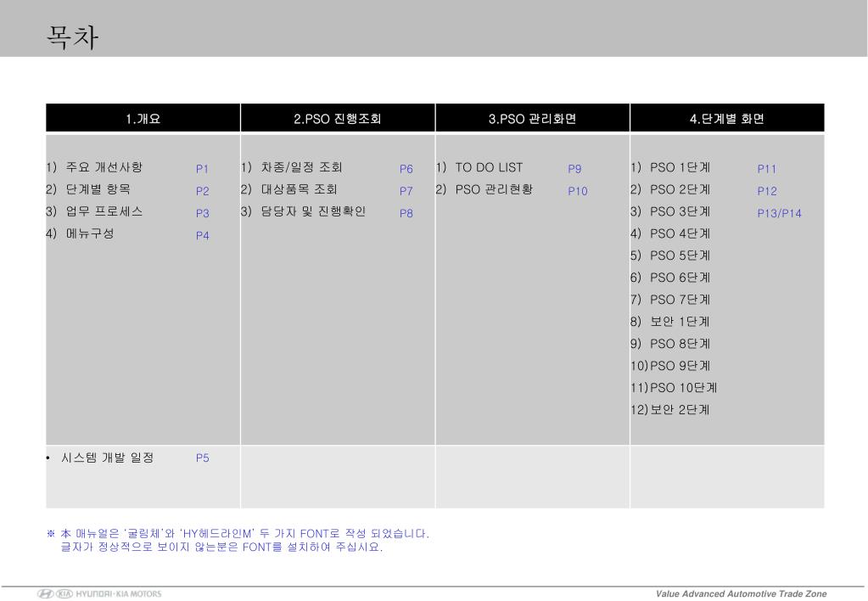
Task: Click the PSO 8단계 entry
Action: [x=680, y=344]
